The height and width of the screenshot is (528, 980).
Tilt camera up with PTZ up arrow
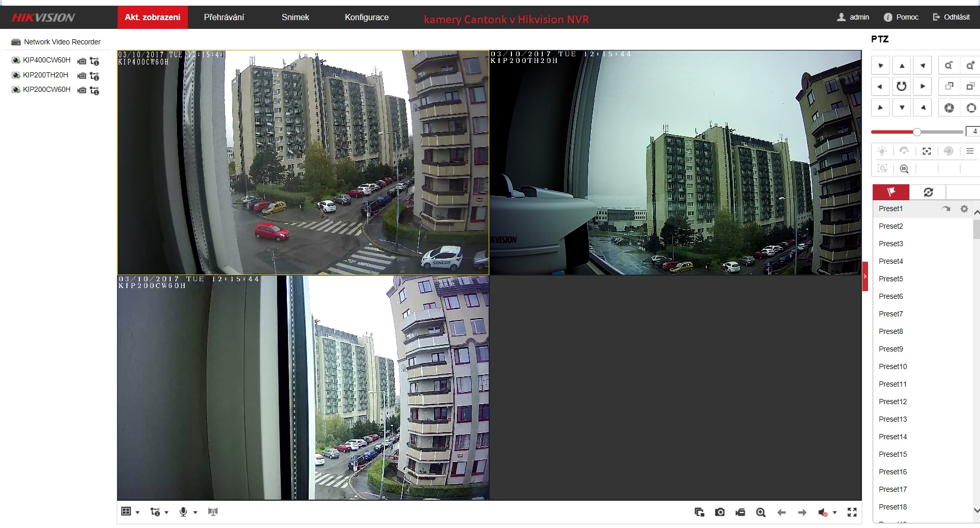(x=902, y=66)
